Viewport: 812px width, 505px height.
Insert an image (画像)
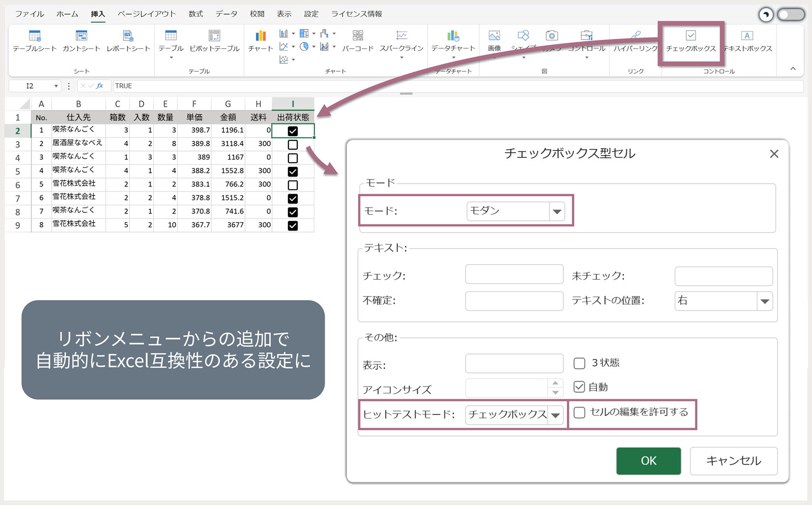point(494,41)
